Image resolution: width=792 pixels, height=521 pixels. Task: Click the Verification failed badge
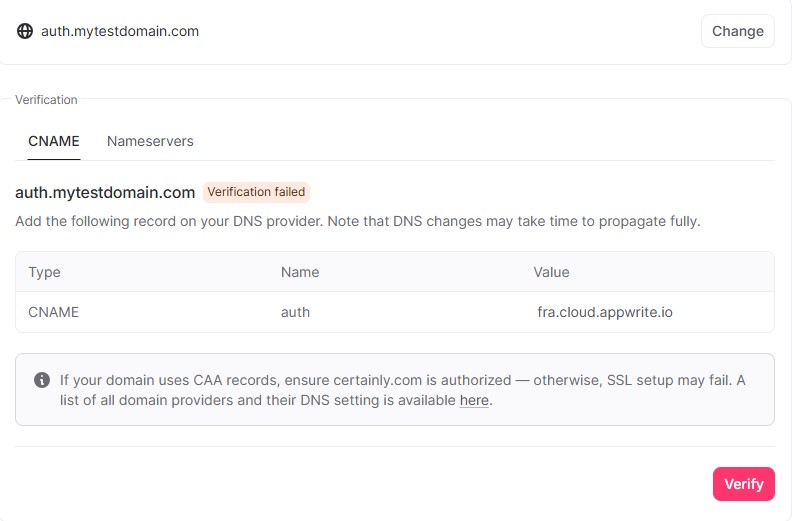[x=256, y=192]
